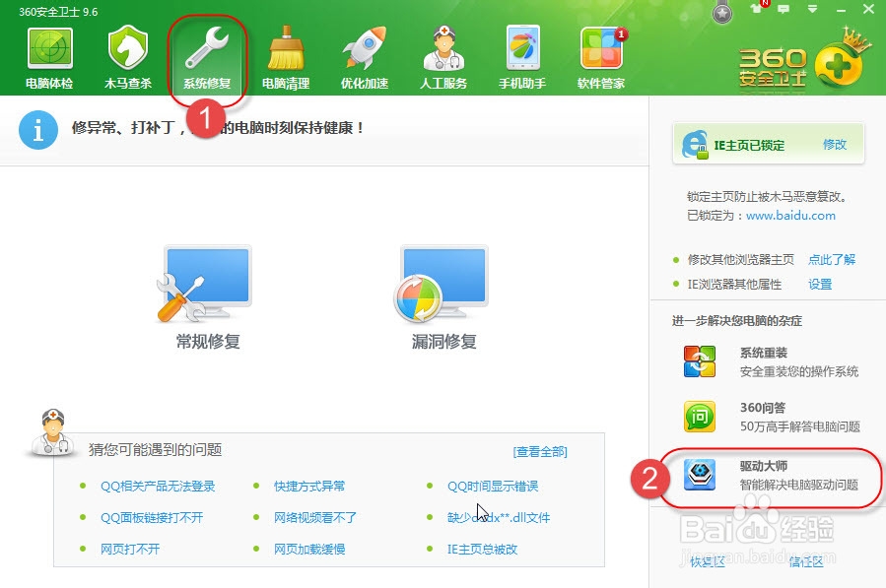This screenshot has height=588, width=886.
Task: Open 信任区 at the bottom
Action: (806, 561)
